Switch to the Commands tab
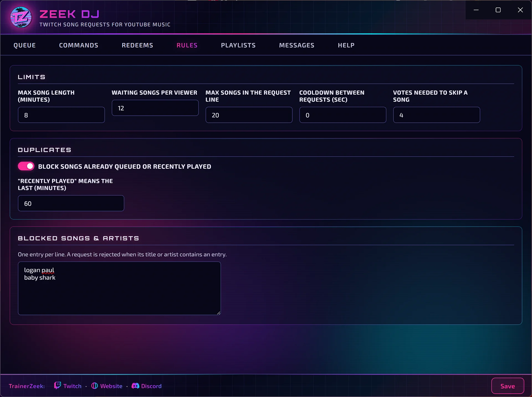Image resolution: width=532 pixels, height=397 pixels. 79,45
